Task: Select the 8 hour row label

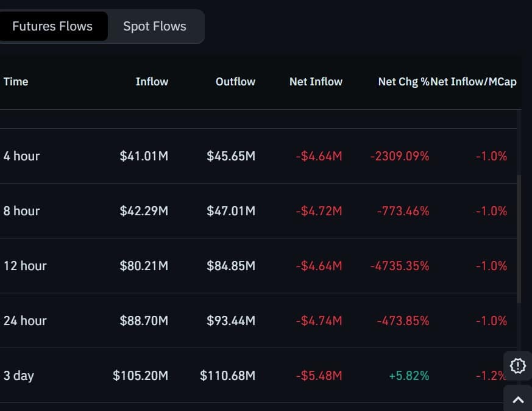Action: point(22,211)
